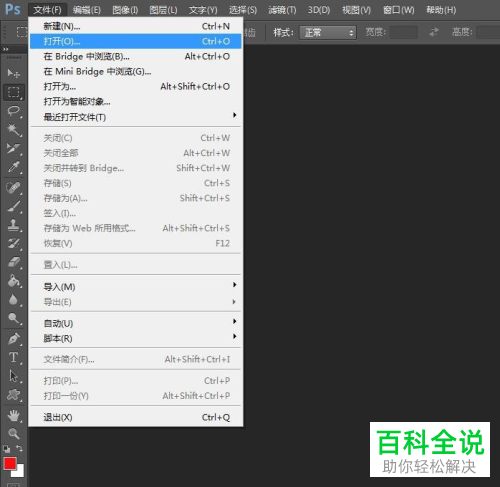Expand the 最近打开文件(T) submenu

point(135,117)
